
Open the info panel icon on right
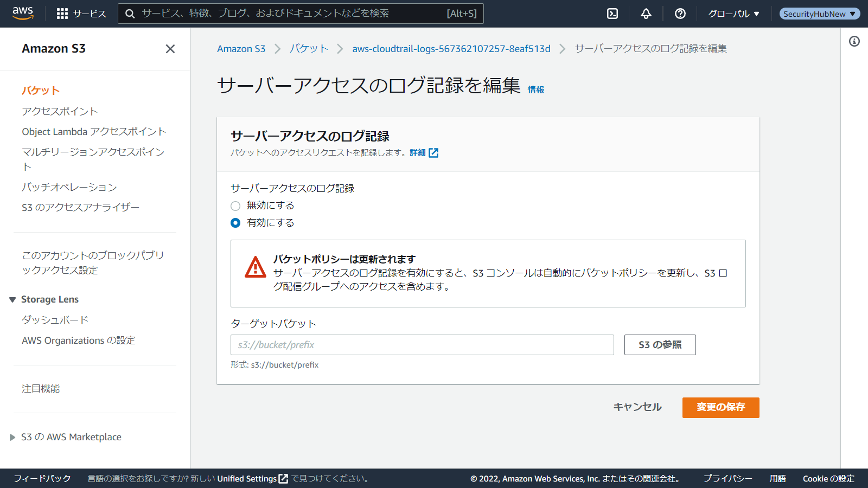tap(854, 41)
